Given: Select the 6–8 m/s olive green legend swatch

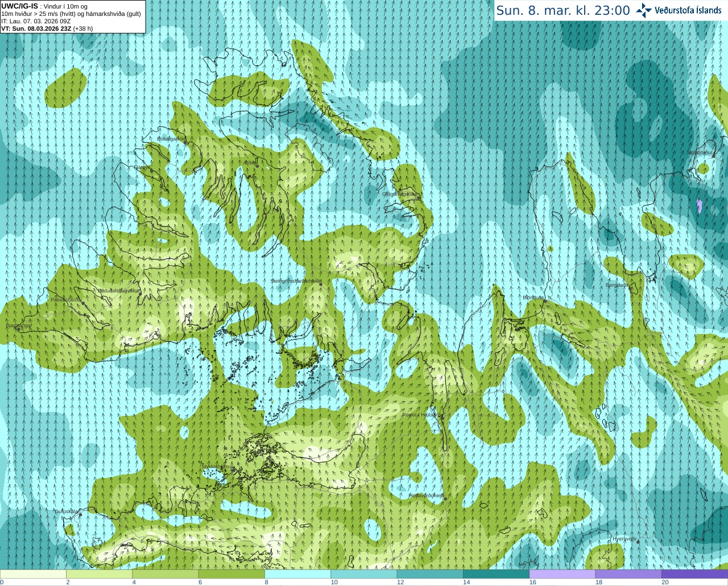Looking at the screenshot, I should click(231, 574).
